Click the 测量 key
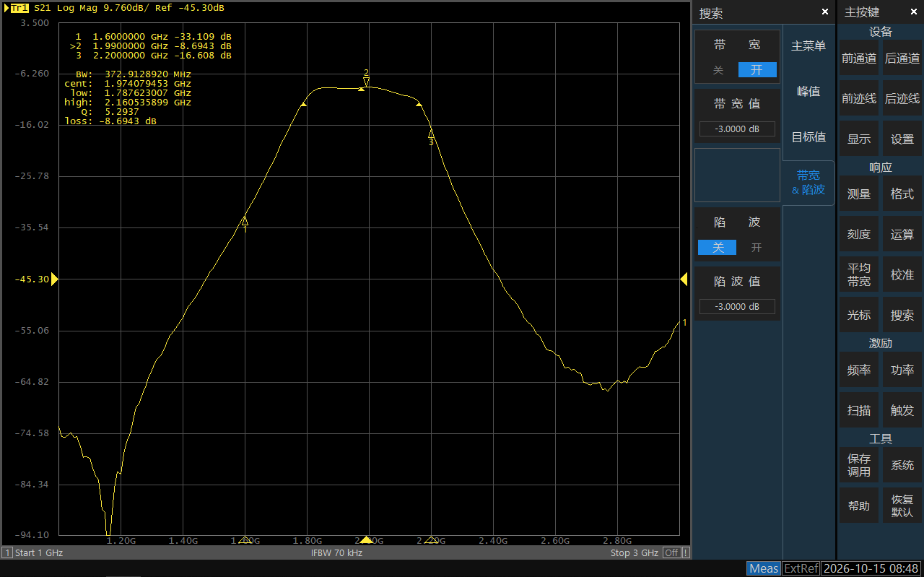This screenshot has height=577, width=924. (x=859, y=194)
